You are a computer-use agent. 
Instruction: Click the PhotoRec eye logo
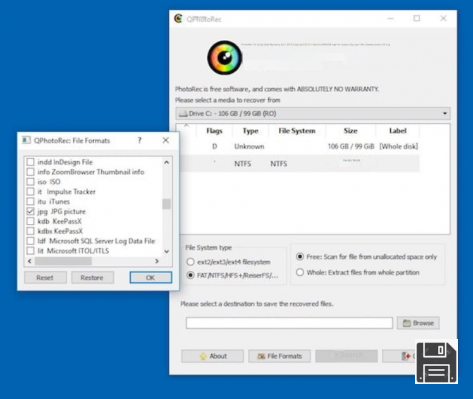[x=225, y=58]
